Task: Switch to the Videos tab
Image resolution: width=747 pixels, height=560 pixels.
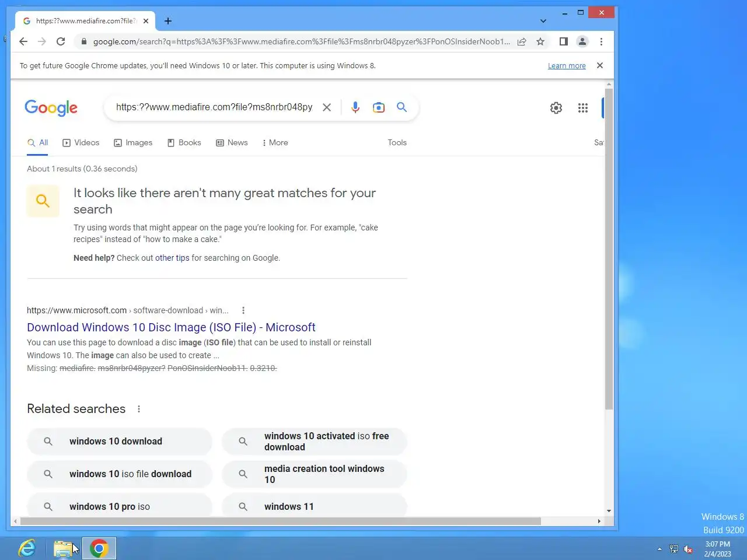Action: click(81, 143)
